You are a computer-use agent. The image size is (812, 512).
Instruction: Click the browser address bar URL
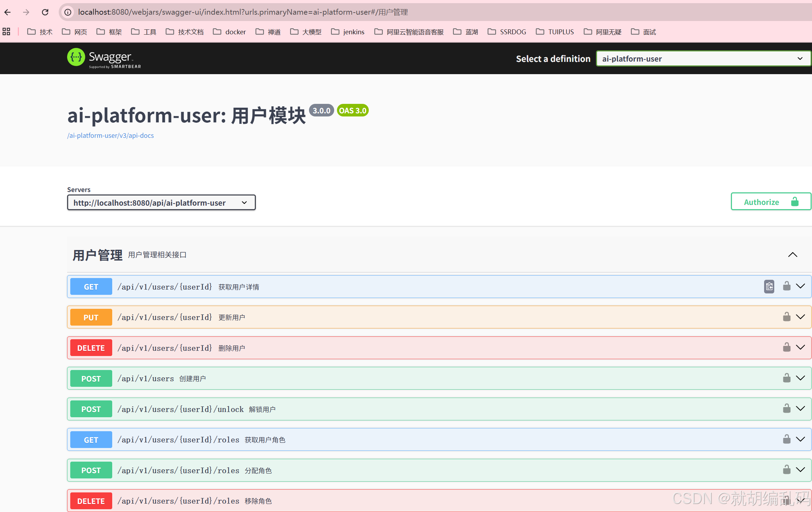coord(243,12)
